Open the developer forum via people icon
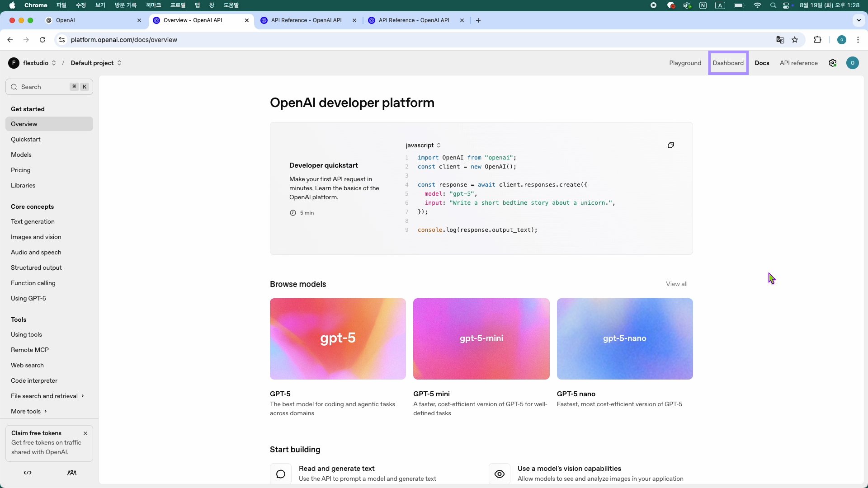The width and height of the screenshot is (868, 488). click(72, 473)
